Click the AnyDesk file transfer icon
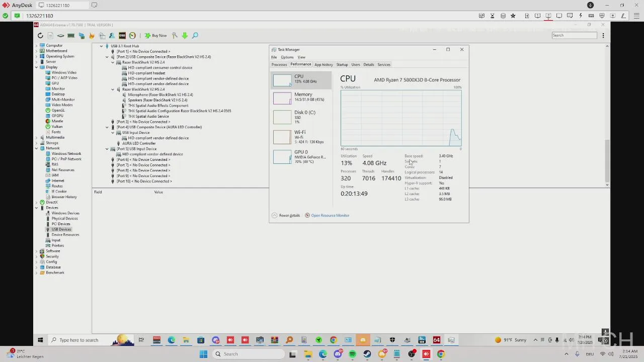The width and height of the screenshot is (644, 362). coord(527,16)
